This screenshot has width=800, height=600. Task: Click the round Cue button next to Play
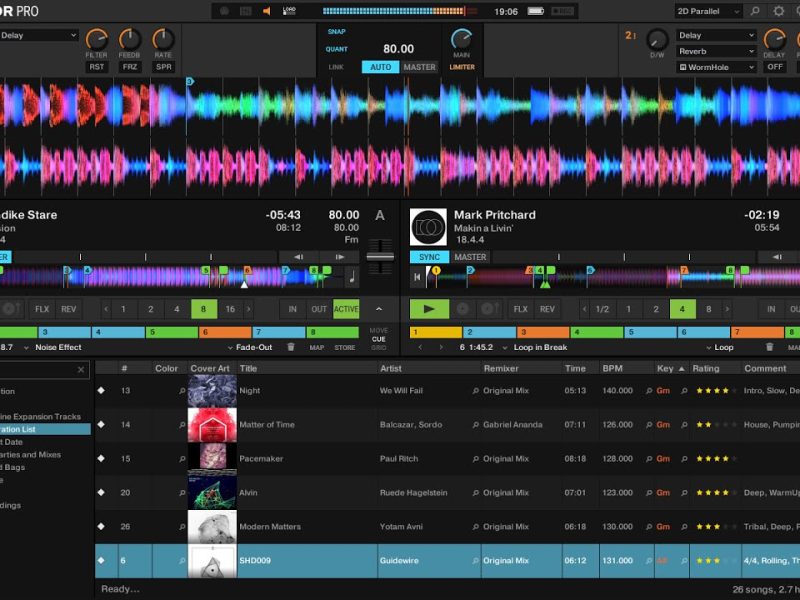coord(463,309)
